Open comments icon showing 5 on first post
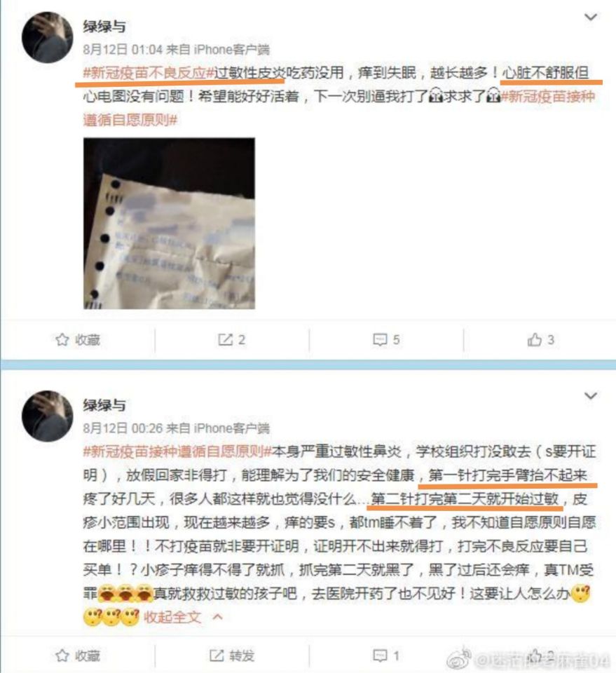This screenshot has height=673, width=616. tap(380, 340)
